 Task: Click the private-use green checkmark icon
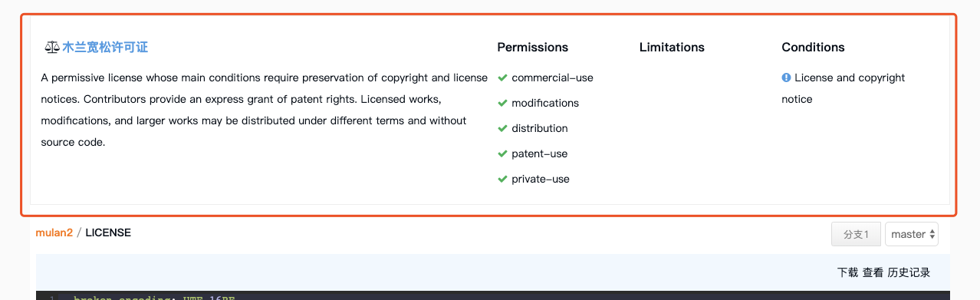click(502, 179)
